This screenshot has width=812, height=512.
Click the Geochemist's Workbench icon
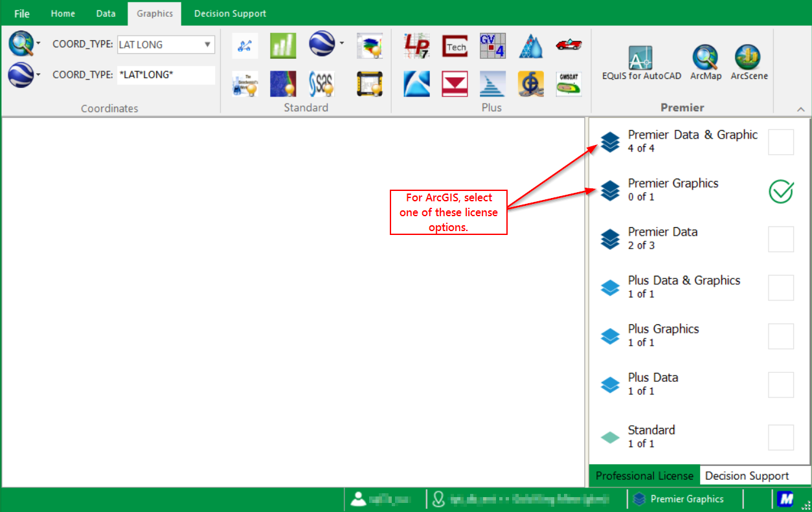tap(245, 83)
